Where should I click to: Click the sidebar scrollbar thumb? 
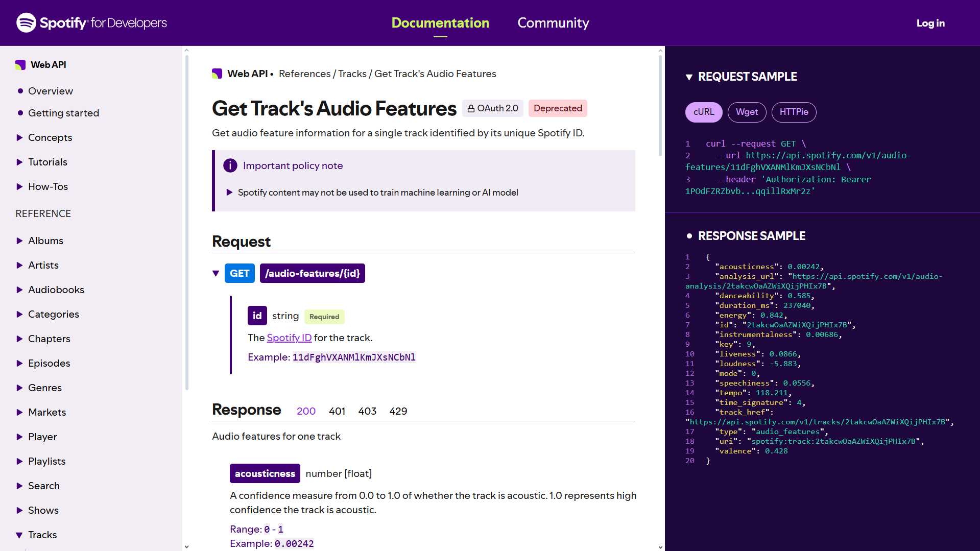point(186,223)
